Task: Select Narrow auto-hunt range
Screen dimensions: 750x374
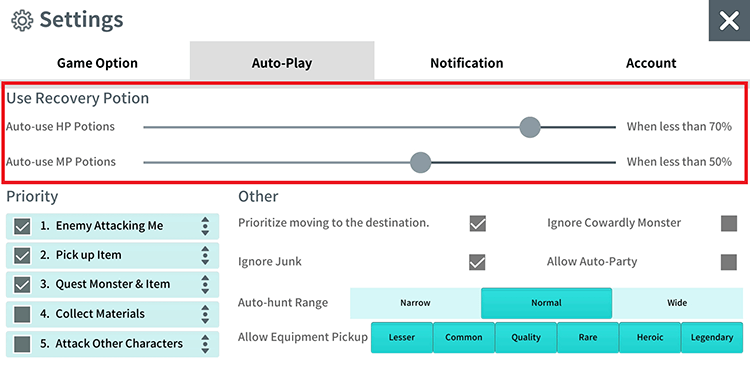Action: (x=415, y=303)
